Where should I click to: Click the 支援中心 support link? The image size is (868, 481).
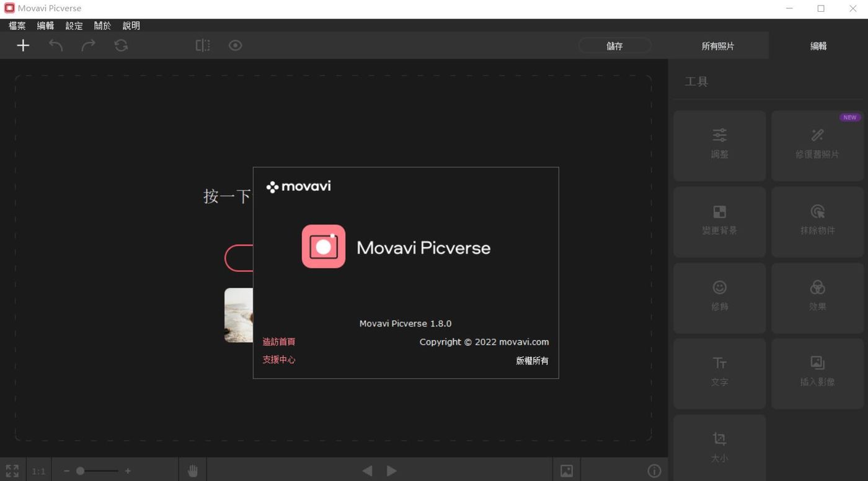click(279, 360)
